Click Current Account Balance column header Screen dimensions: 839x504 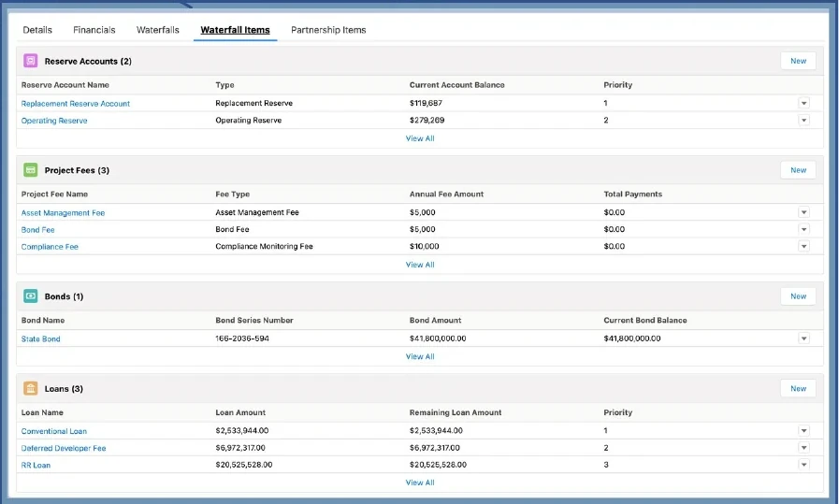(x=457, y=85)
